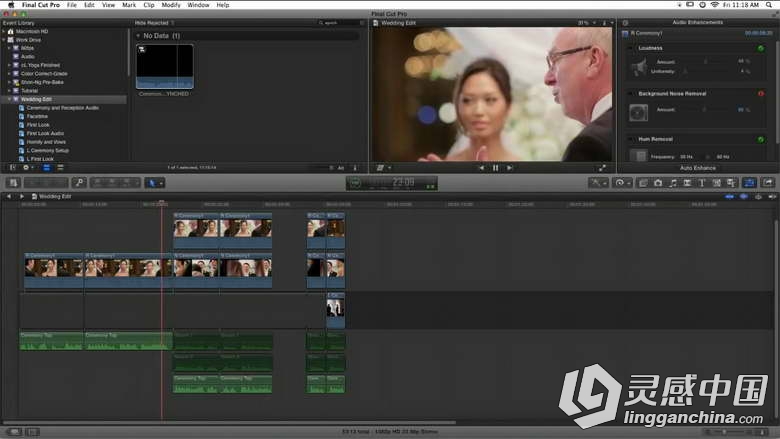The width and height of the screenshot is (780, 439).
Task: Open the themes browser icon
Action: click(x=731, y=183)
